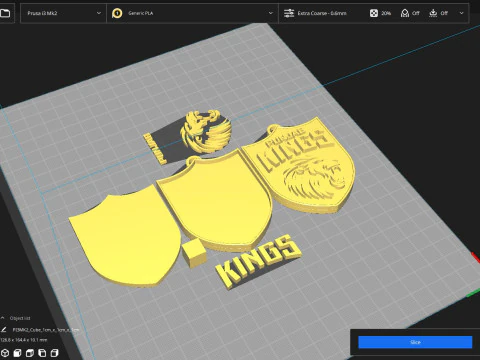Select the Extra Coarse 0.6mm profile text
This screenshot has height=360, width=480.
tap(322, 13)
